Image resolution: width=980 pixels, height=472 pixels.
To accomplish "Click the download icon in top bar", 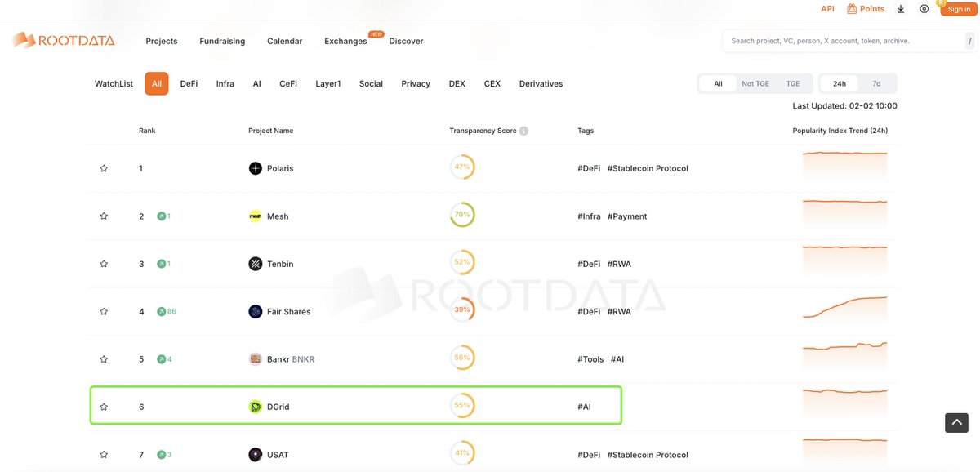I will click(x=901, y=9).
